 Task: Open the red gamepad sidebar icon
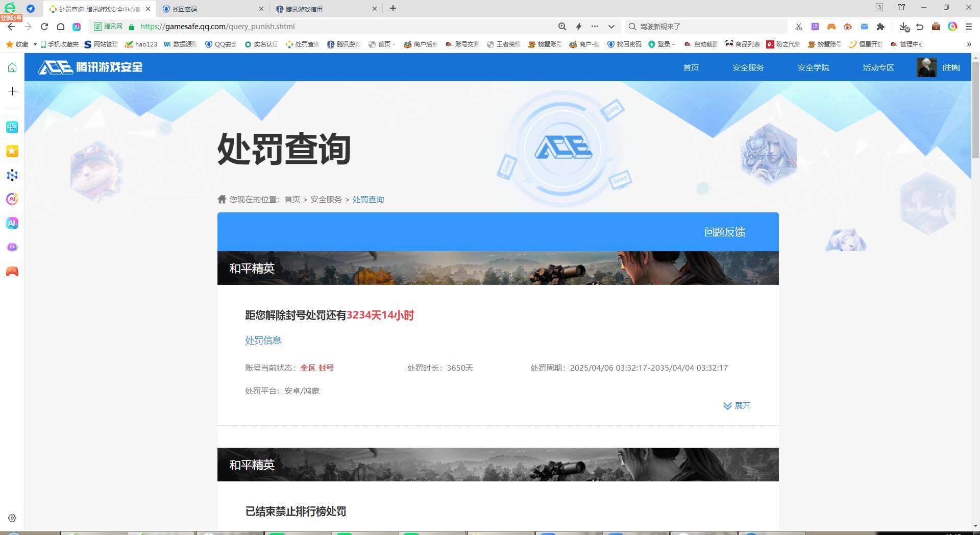(x=12, y=272)
